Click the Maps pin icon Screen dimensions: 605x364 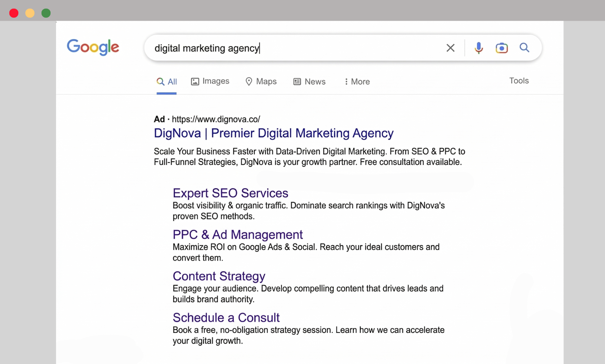pyautogui.click(x=250, y=81)
